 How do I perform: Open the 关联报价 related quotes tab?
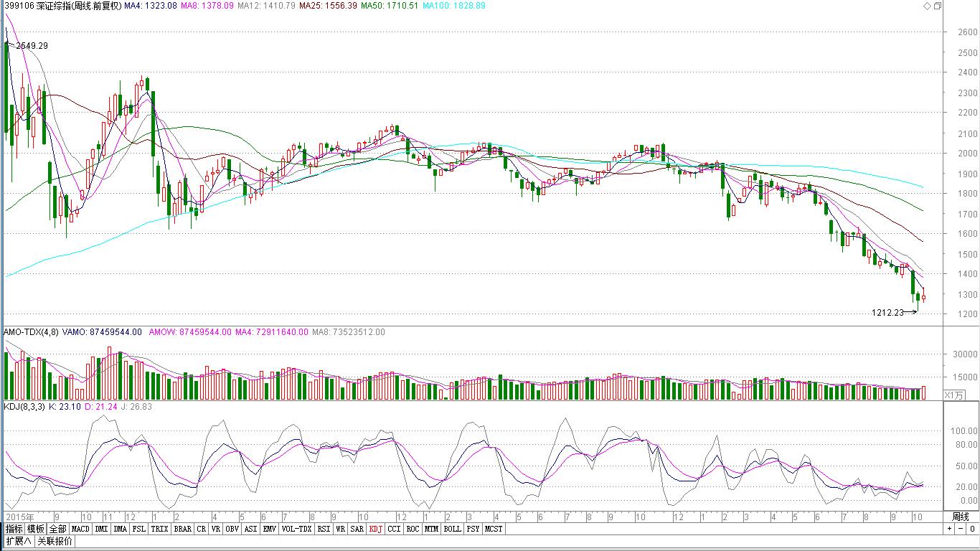55,541
